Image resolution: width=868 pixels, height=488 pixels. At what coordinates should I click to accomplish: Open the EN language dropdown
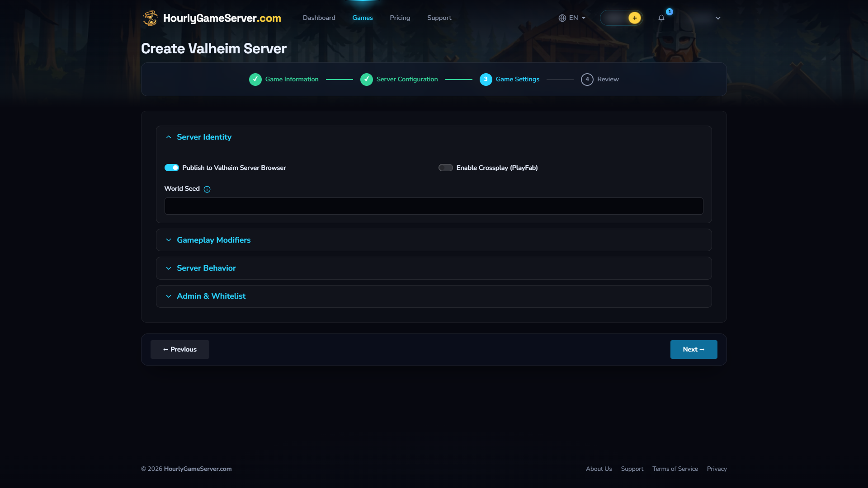(x=572, y=18)
